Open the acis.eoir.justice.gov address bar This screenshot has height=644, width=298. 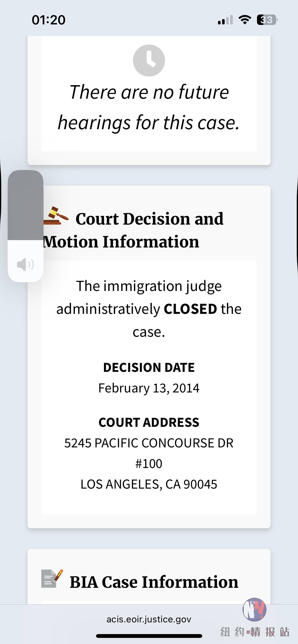(149, 619)
